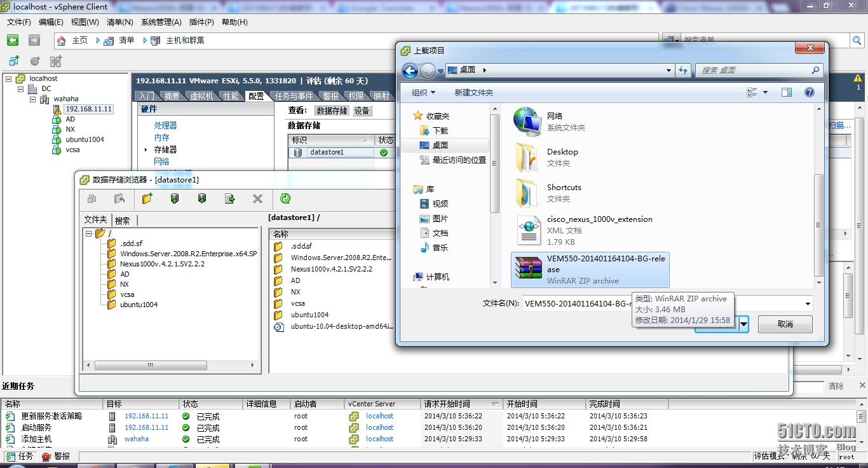Click refresh button beside dialog address bar

(683, 71)
